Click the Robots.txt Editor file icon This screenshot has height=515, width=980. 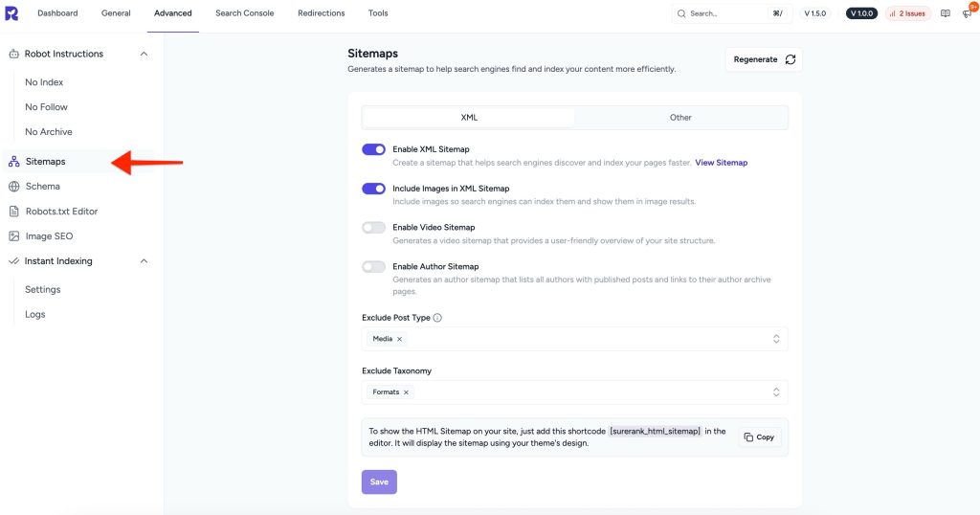(13, 212)
